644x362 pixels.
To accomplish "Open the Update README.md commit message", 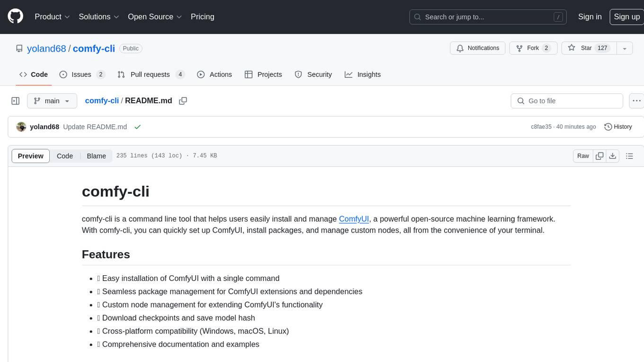I will [95, 127].
